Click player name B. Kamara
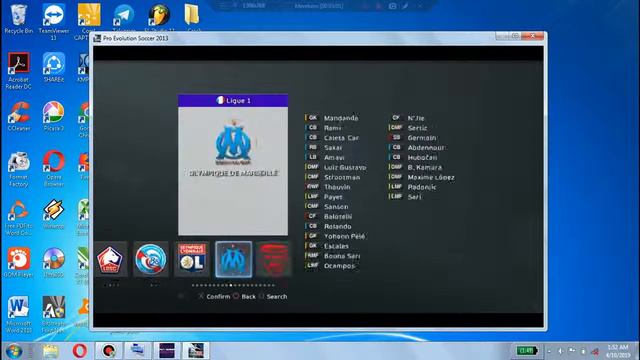Viewport: 640px width, 360px height. point(424,167)
